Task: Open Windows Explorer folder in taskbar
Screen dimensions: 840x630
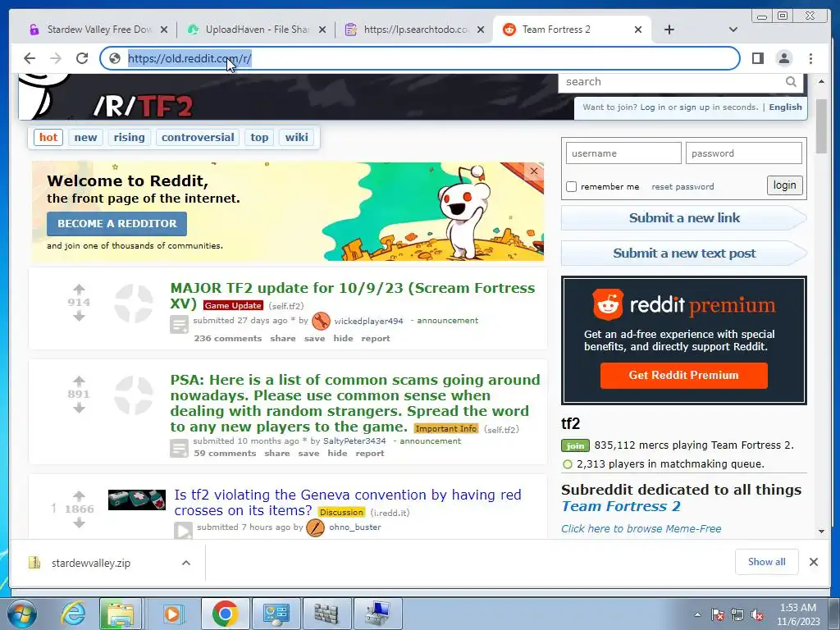Action: point(120,614)
